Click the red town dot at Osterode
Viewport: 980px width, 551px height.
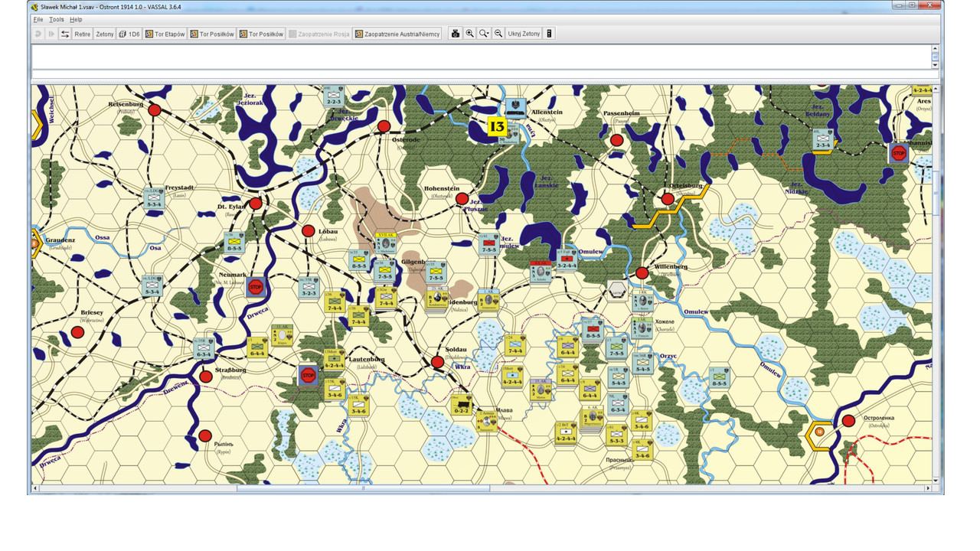coord(384,126)
